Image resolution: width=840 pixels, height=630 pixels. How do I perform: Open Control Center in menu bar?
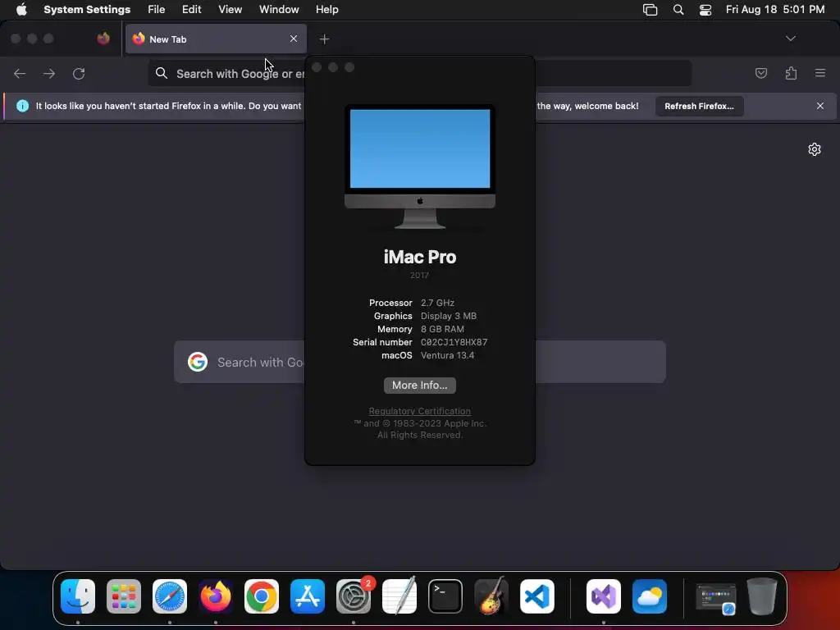tap(705, 10)
